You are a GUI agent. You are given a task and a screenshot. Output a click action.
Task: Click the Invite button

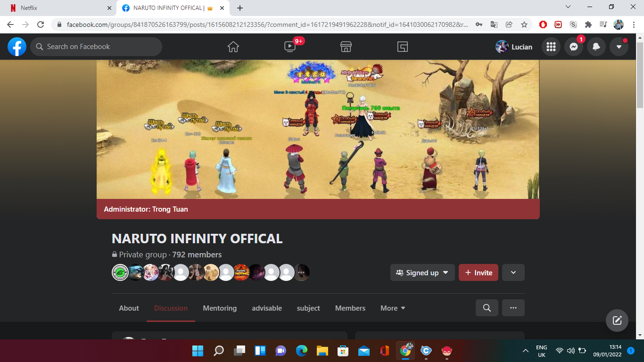coord(479,272)
